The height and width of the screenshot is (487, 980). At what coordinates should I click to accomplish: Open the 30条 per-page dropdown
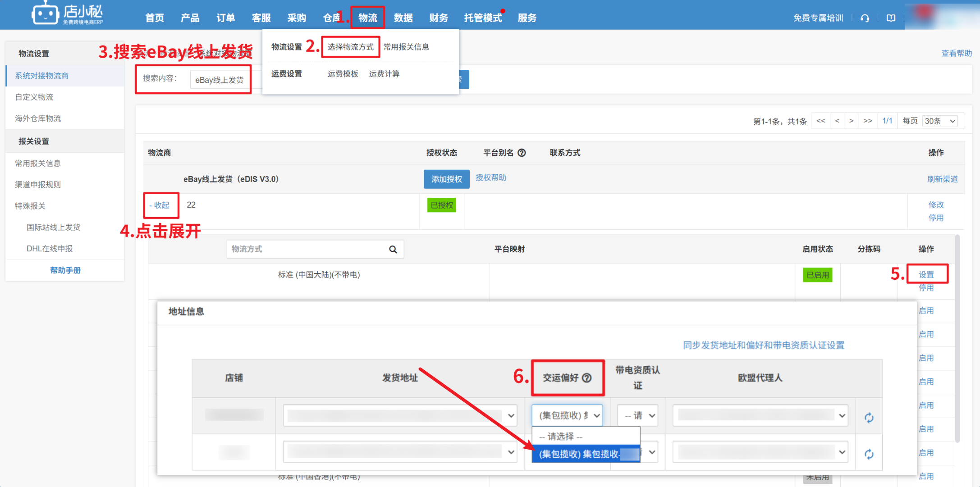(940, 121)
